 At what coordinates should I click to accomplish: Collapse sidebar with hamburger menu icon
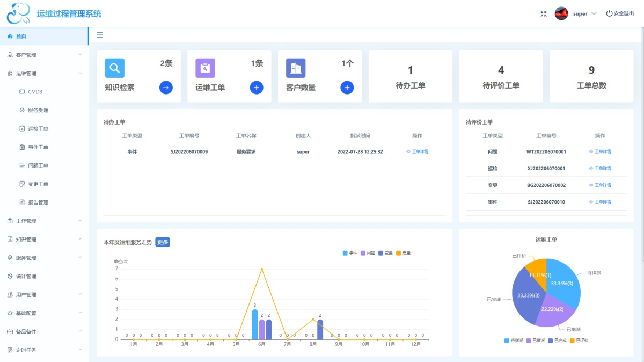pyautogui.click(x=99, y=35)
